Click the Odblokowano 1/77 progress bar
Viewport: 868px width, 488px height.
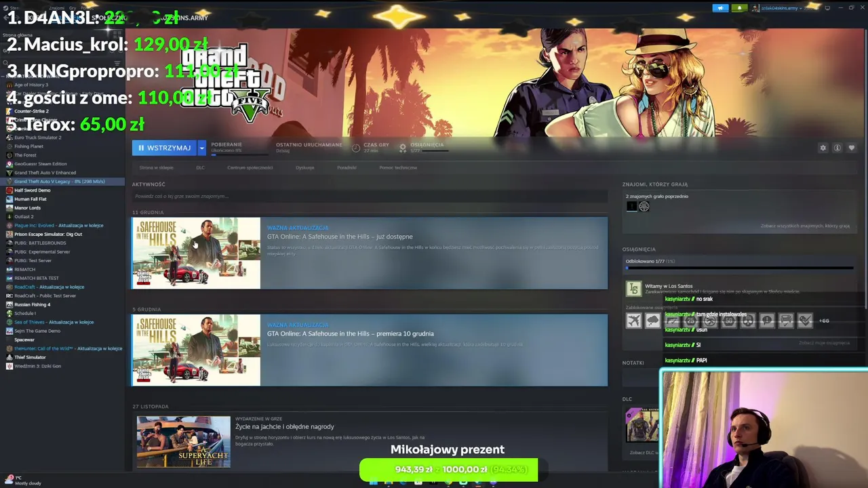coord(739,268)
